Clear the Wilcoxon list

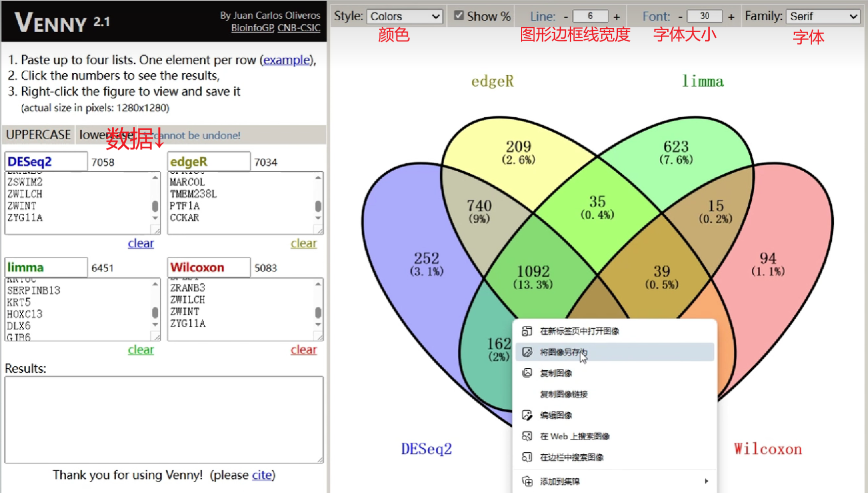tap(304, 349)
